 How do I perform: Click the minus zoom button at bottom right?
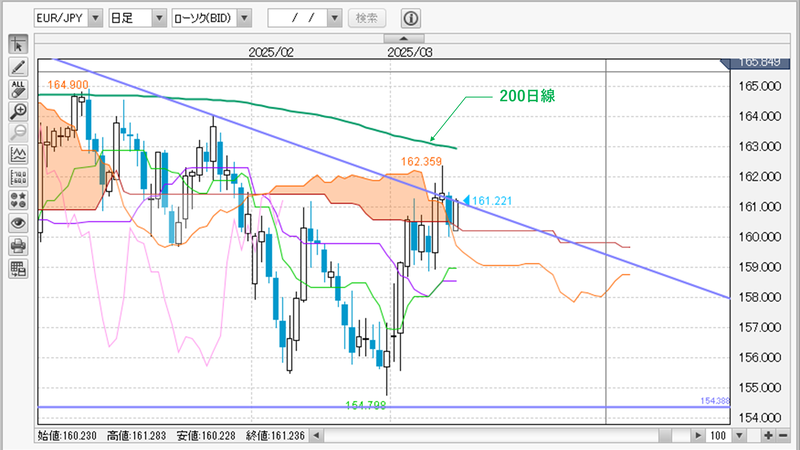[x=782, y=435]
